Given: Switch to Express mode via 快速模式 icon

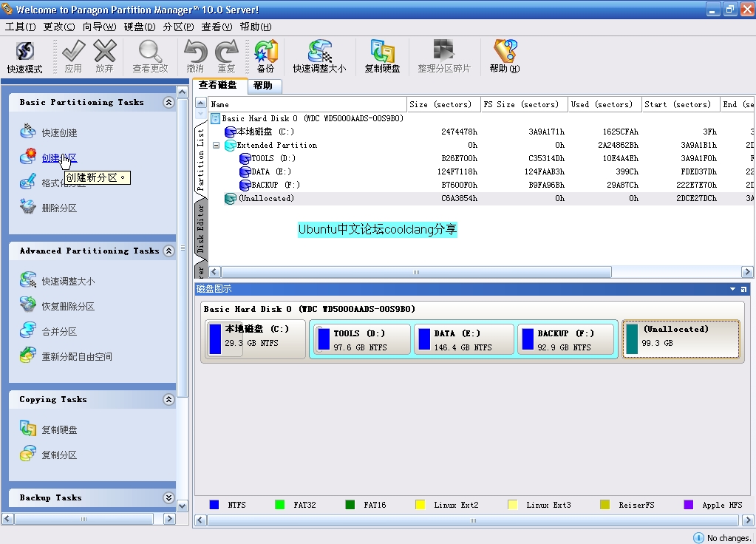Looking at the screenshot, I should [x=24, y=51].
